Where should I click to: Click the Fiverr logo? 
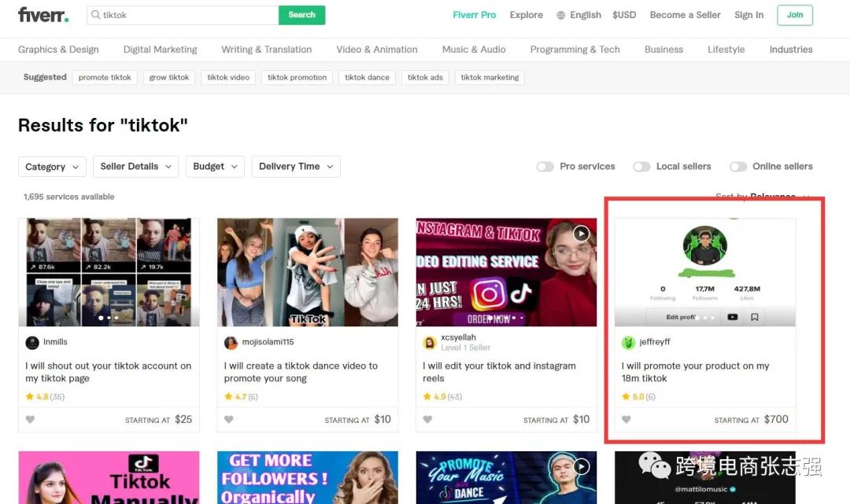click(x=43, y=15)
